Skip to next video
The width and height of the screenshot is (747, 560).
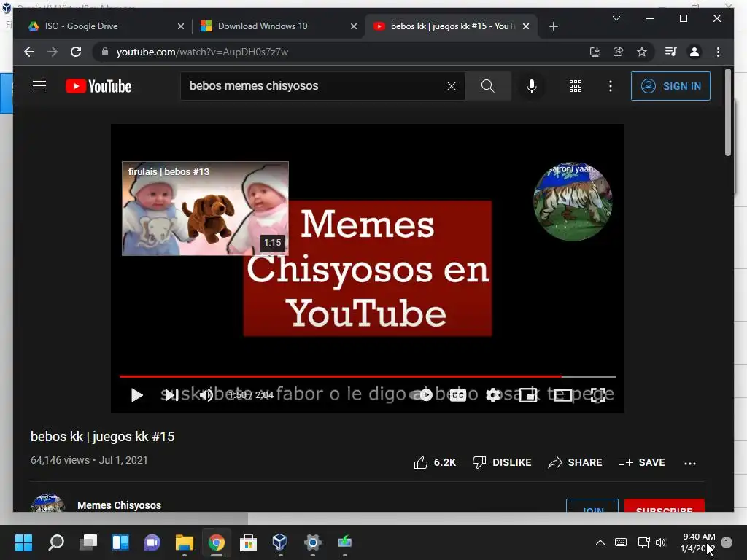click(172, 395)
